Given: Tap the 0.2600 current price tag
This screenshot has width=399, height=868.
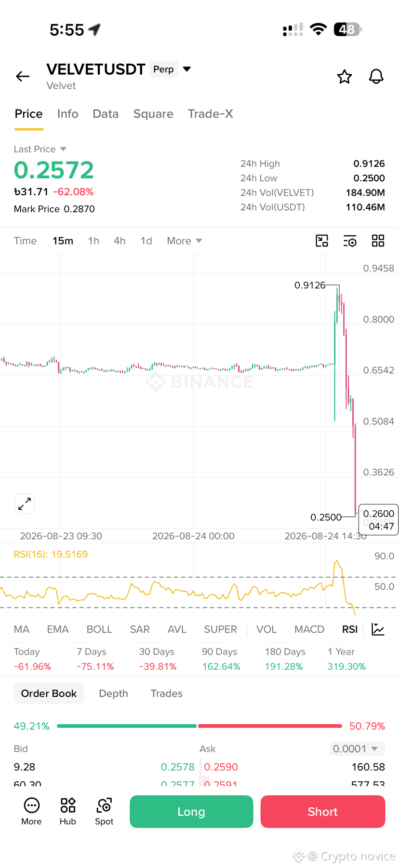Looking at the screenshot, I should click(x=379, y=520).
